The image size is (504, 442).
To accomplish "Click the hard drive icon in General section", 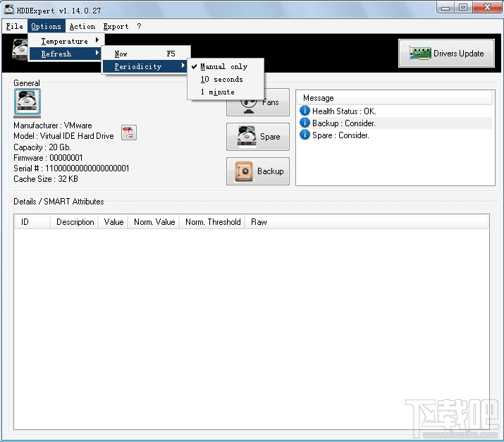I will click(27, 102).
